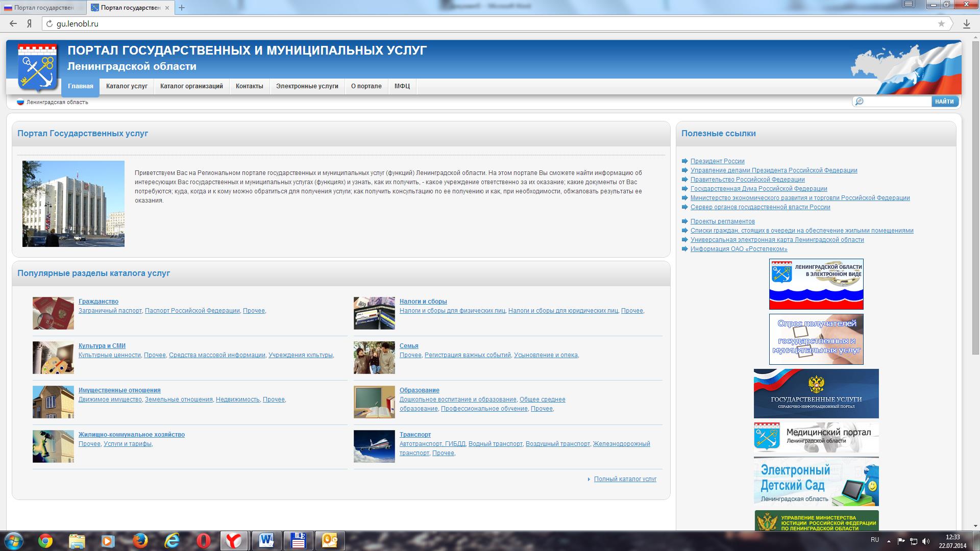The width and height of the screenshot is (980, 551).
Task: Open Налоги и сборы для физических лиц
Action: (452, 311)
